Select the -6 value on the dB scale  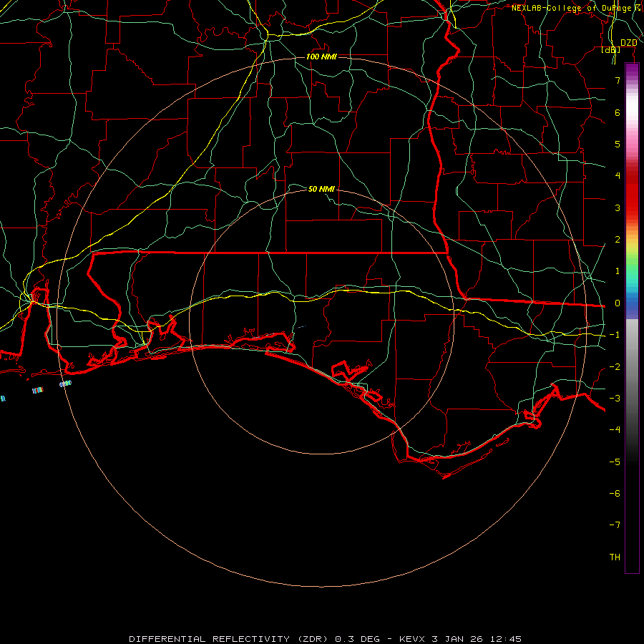point(615,493)
